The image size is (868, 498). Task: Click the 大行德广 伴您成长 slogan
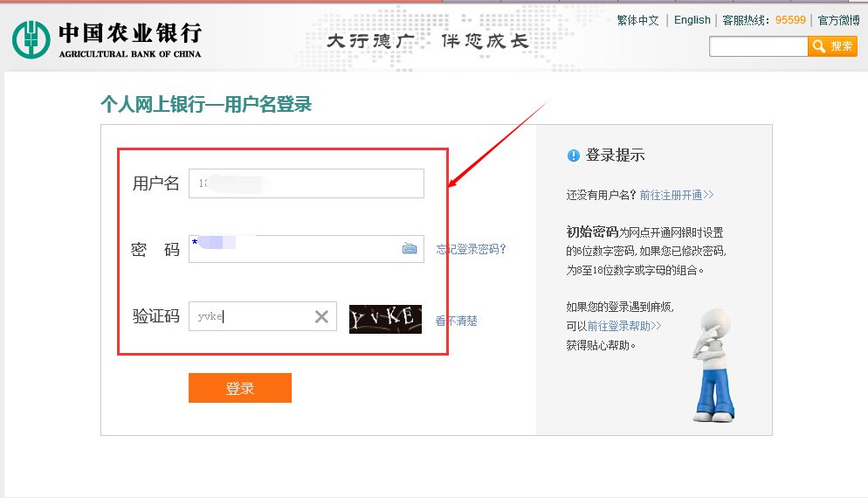click(427, 41)
